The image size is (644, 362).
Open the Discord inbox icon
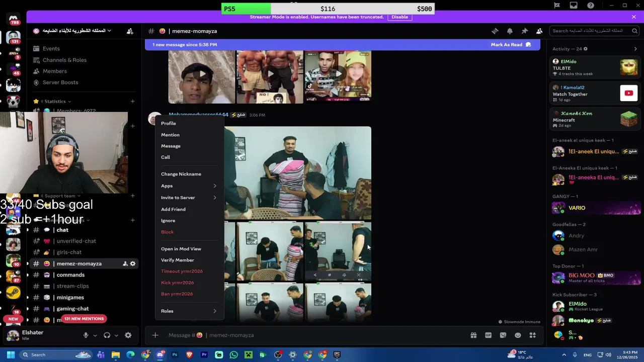tap(574, 6)
